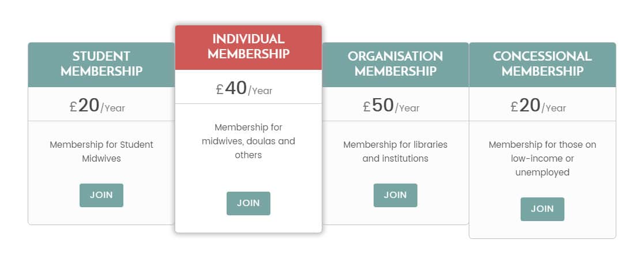Click the Concessional Membership heading
Image resolution: width=644 pixels, height=269 pixels.
[x=542, y=64]
